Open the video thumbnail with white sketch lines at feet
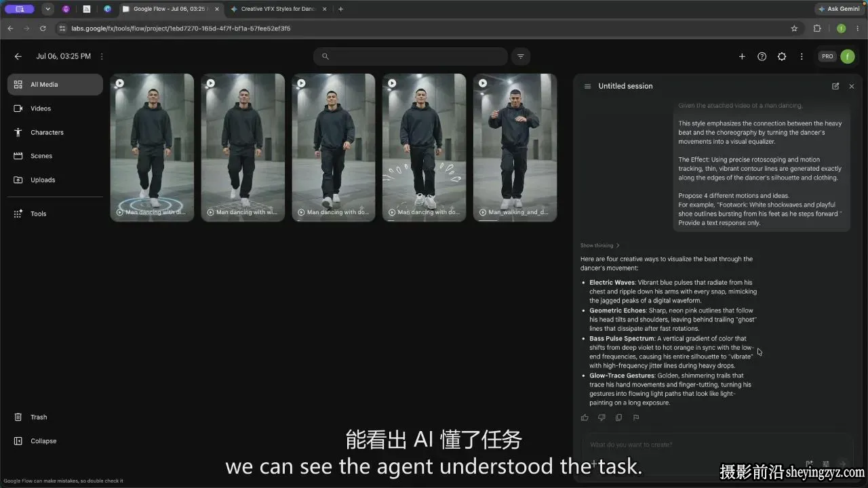Screen dimensions: 868x488 click(x=424, y=147)
